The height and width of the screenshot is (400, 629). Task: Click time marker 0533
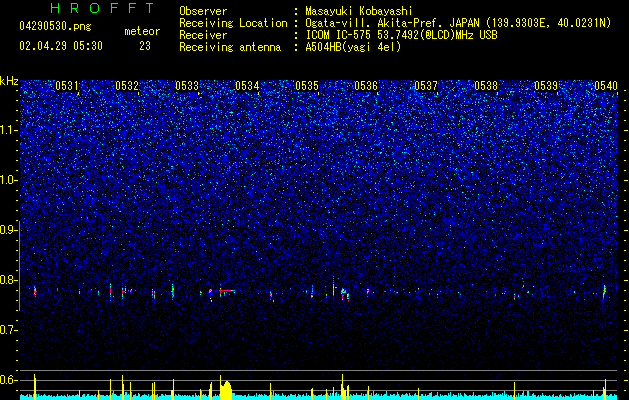(x=187, y=85)
